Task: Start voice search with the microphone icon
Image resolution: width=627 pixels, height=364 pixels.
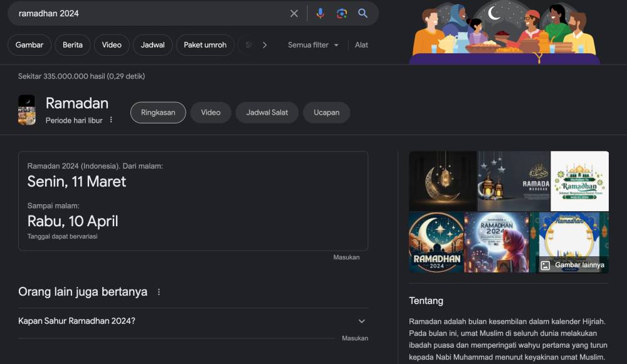Action: [x=320, y=14]
